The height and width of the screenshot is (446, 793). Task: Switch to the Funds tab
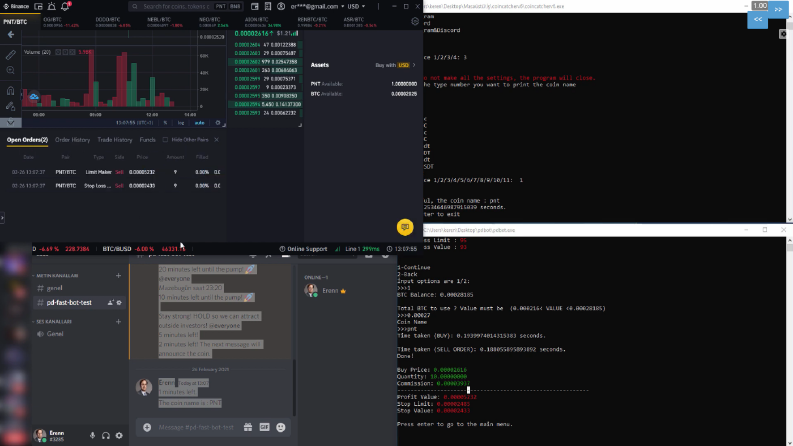coord(148,140)
